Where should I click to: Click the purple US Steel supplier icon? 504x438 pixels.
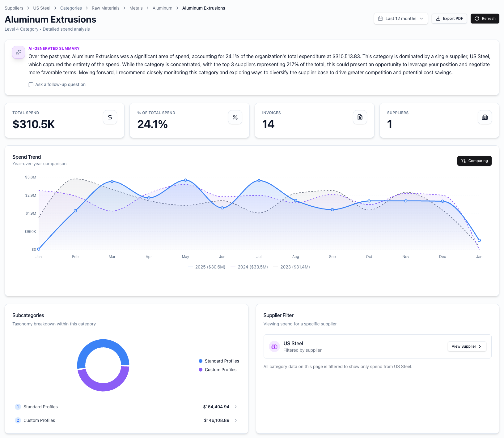click(274, 346)
